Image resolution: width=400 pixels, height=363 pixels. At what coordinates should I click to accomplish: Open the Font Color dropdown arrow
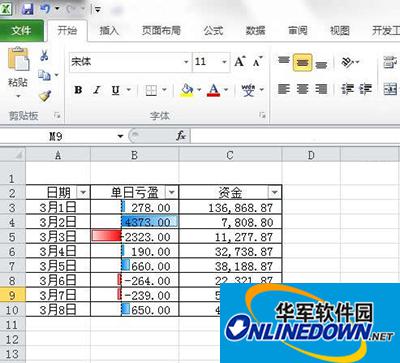point(226,90)
